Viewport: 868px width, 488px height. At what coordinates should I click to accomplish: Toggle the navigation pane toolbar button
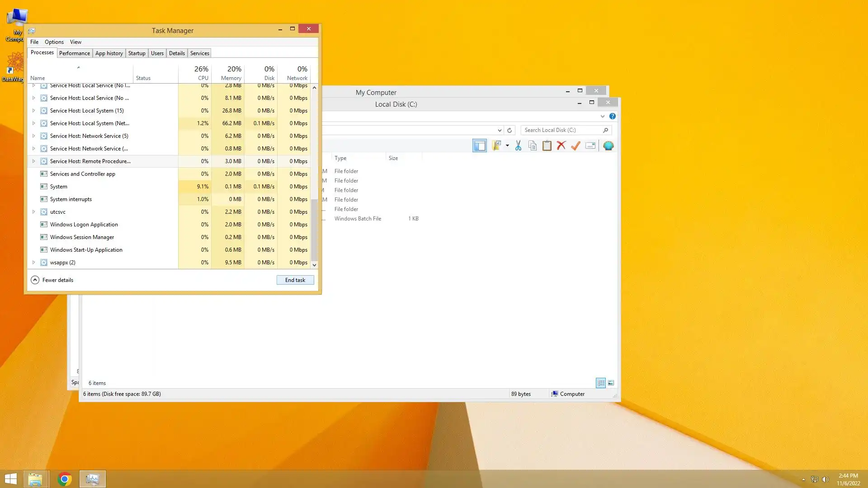[x=480, y=145]
